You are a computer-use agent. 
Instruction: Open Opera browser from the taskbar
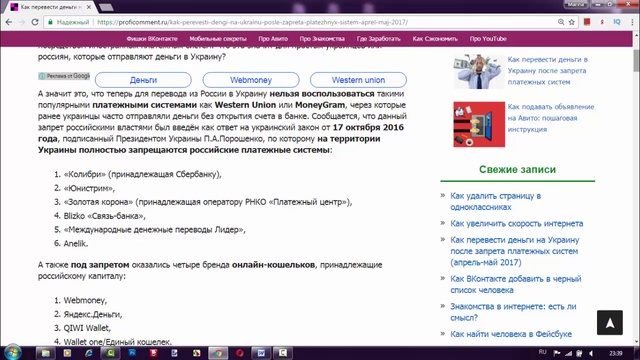240,353
